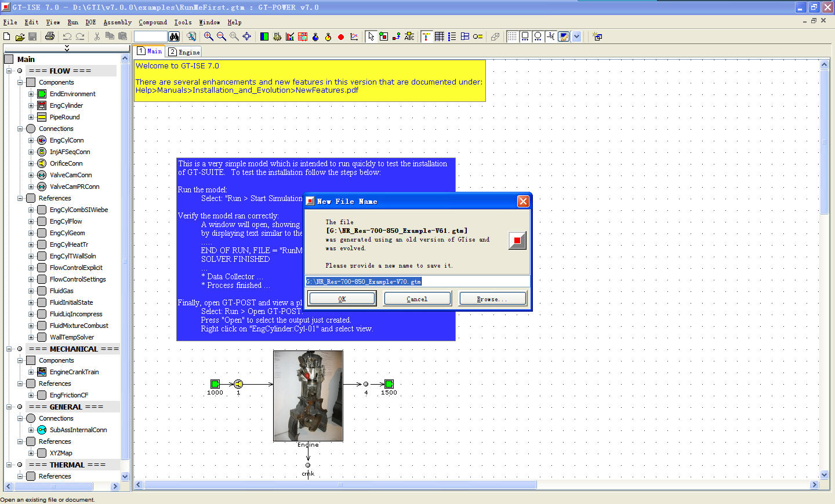Expand the EngineCrankTrain tree node
Viewport: 835px width, 504px height.
[31, 372]
